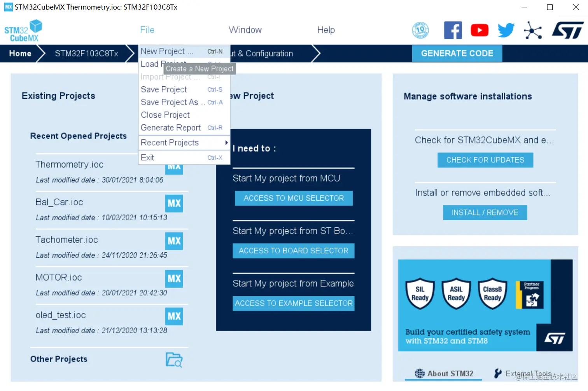Choose New Project from the File menu

pyautogui.click(x=184, y=51)
